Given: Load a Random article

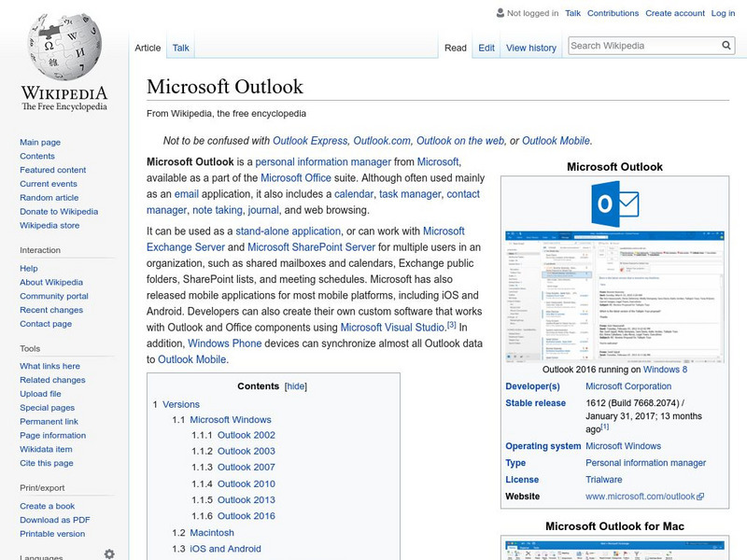Looking at the screenshot, I should click(x=49, y=197).
